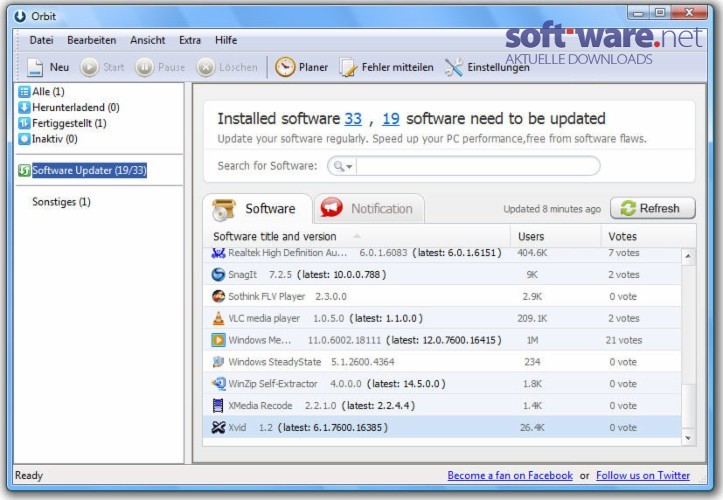Open the Hilfe menu
Image resolution: width=723 pixels, height=500 pixels.
pos(226,40)
